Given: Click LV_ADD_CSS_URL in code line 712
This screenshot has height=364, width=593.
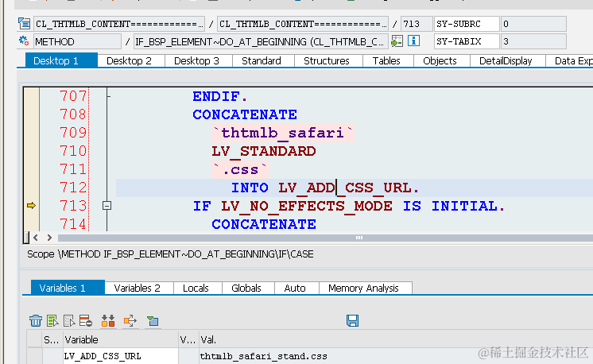Looking at the screenshot, I should click(344, 188).
